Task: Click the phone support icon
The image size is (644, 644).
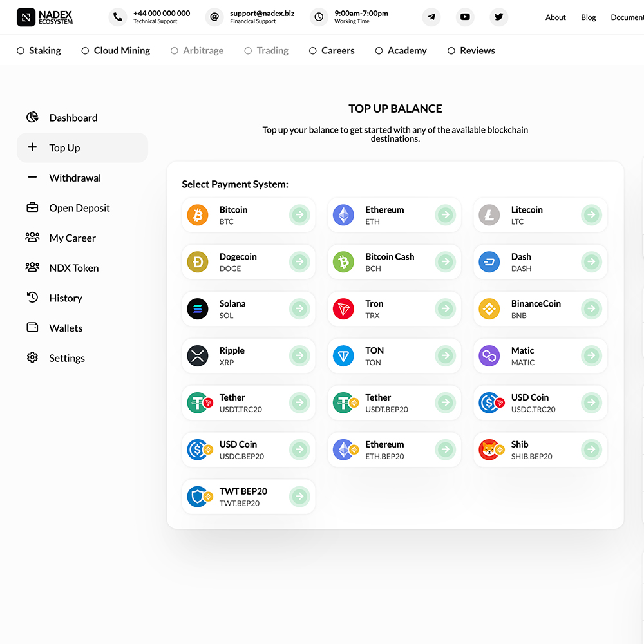Action: point(118,17)
